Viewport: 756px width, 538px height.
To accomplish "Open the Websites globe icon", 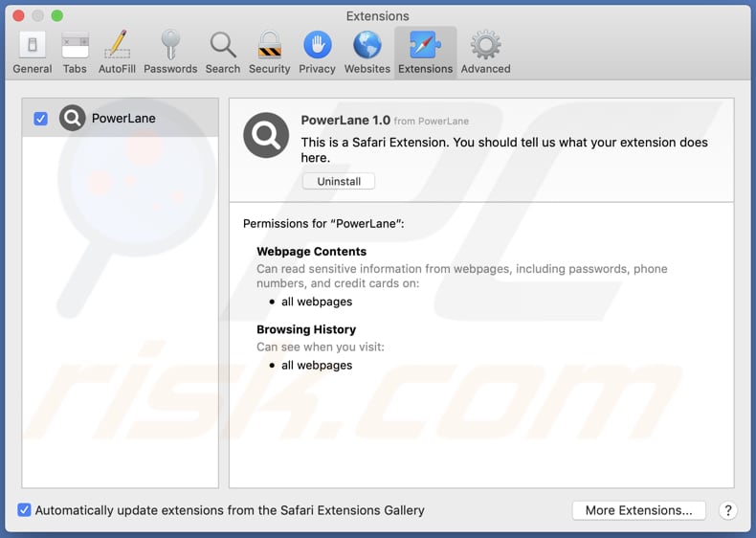I will pos(367,45).
